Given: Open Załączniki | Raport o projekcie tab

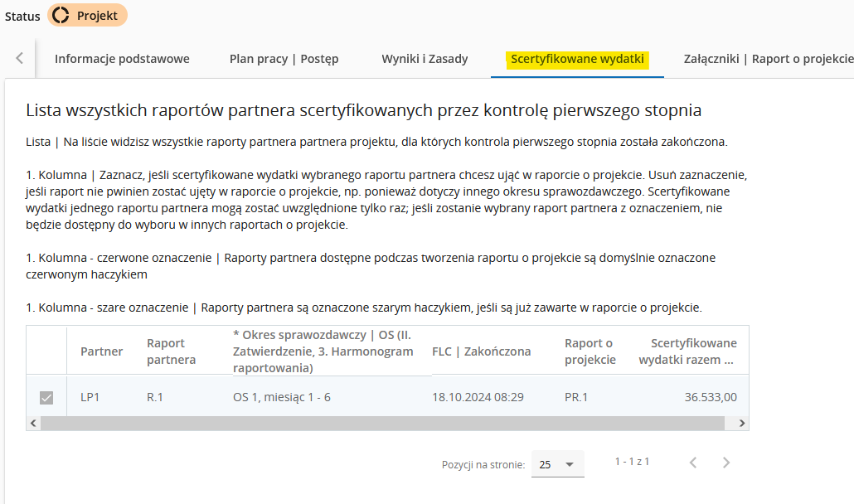Looking at the screenshot, I should click(x=768, y=59).
